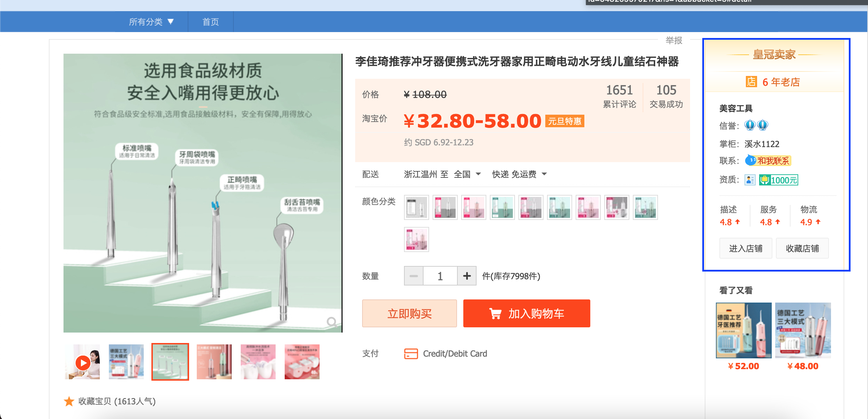
Task: Choose the second-row color option swatch
Action: [x=417, y=239]
